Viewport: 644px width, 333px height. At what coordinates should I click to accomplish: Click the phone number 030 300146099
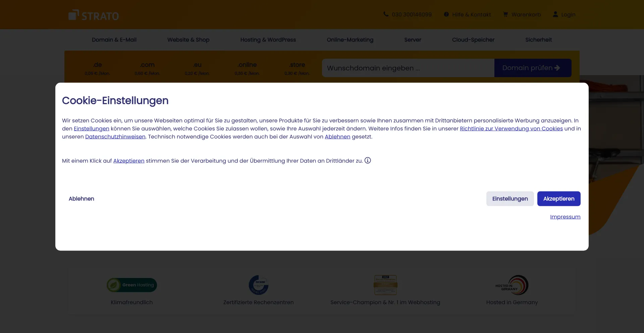[x=412, y=15]
